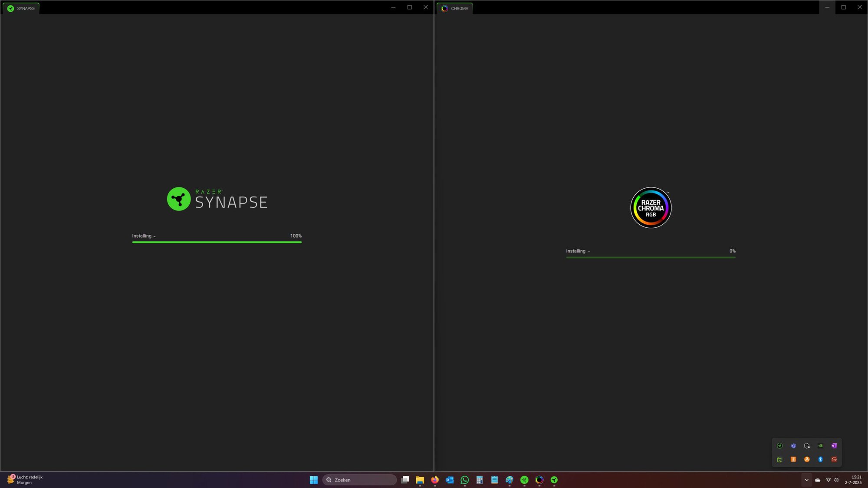The width and height of the screenshot is (868, 488).
Task: Open the weather widget 'Lucht: redelijk'
Action: click(x=25, y=480)
